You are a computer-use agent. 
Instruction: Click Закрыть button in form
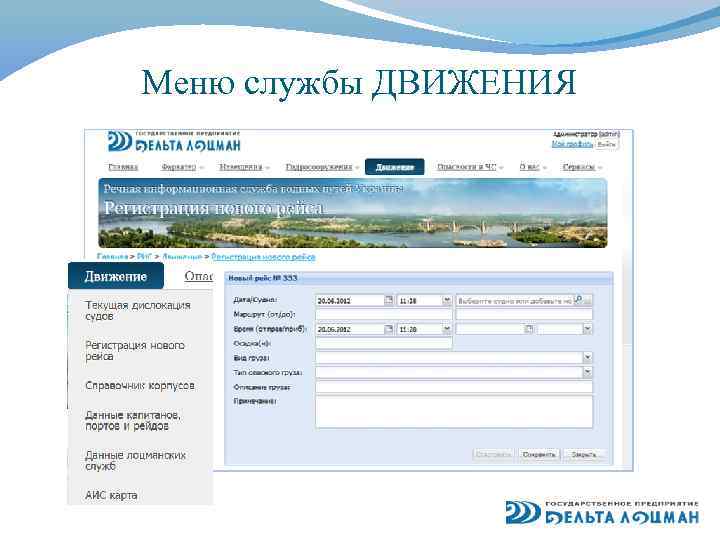pos(584,455)
